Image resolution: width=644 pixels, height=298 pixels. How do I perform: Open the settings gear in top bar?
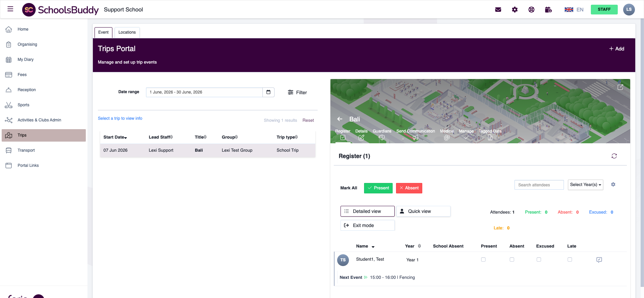pos(514,10)
